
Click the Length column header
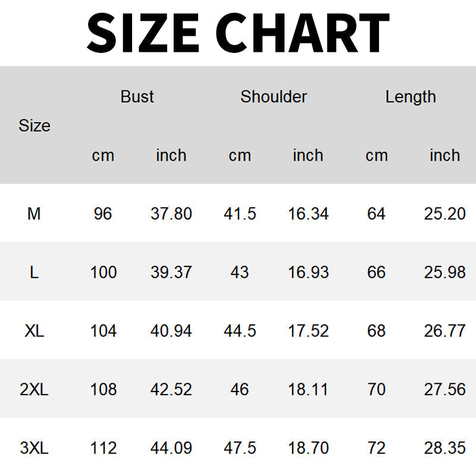tap(411, 96)
